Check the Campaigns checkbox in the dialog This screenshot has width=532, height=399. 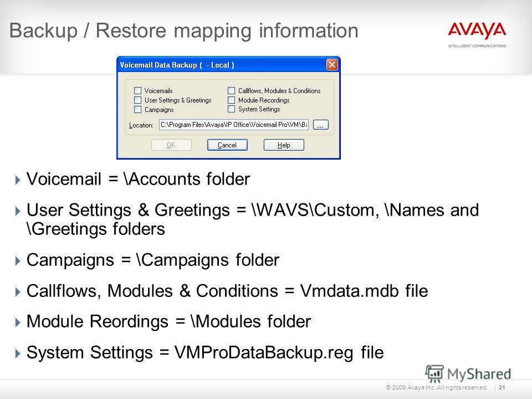(137, 110)
